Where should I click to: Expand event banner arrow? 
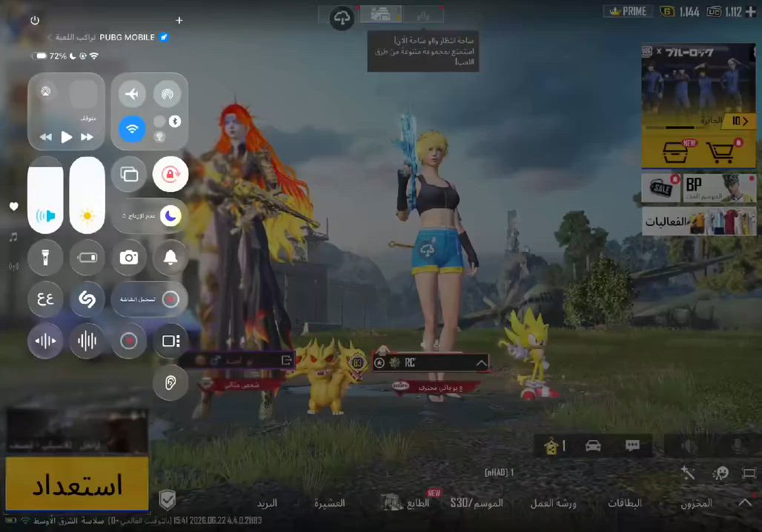click(x=740, y=121)
